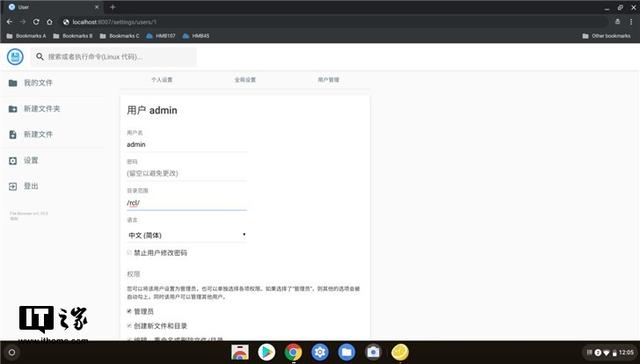Click the 用户名 field containing admin
This screenshot has width=640, height=364.
click(187, 145)
